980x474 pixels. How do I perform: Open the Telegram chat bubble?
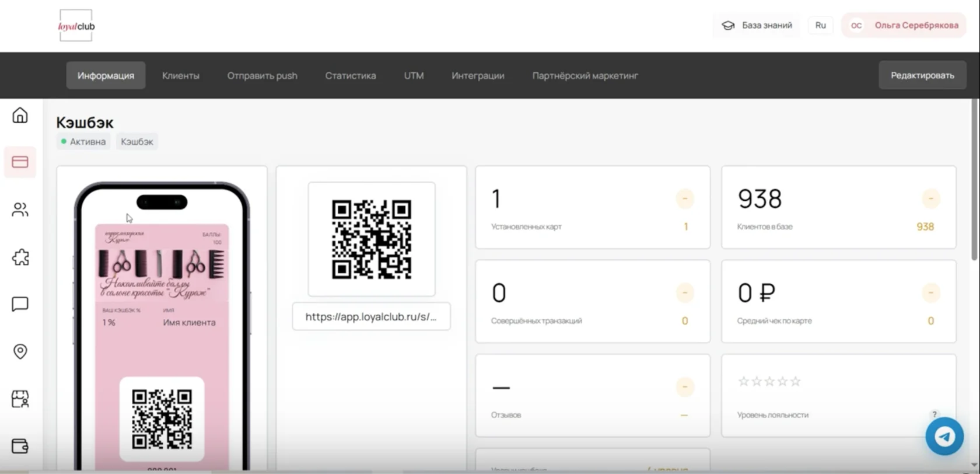click(x=944, y=436)
